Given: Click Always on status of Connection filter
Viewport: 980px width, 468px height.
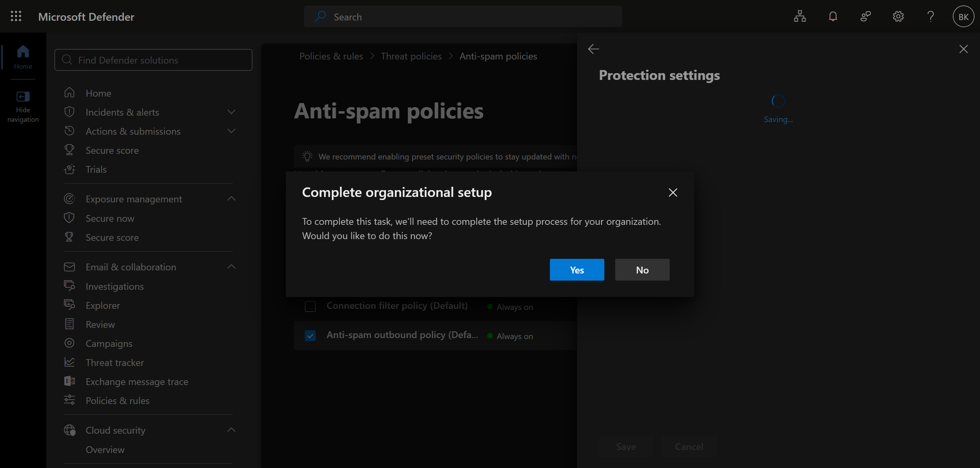Looking at the screenshot, I should click(514, 307).
